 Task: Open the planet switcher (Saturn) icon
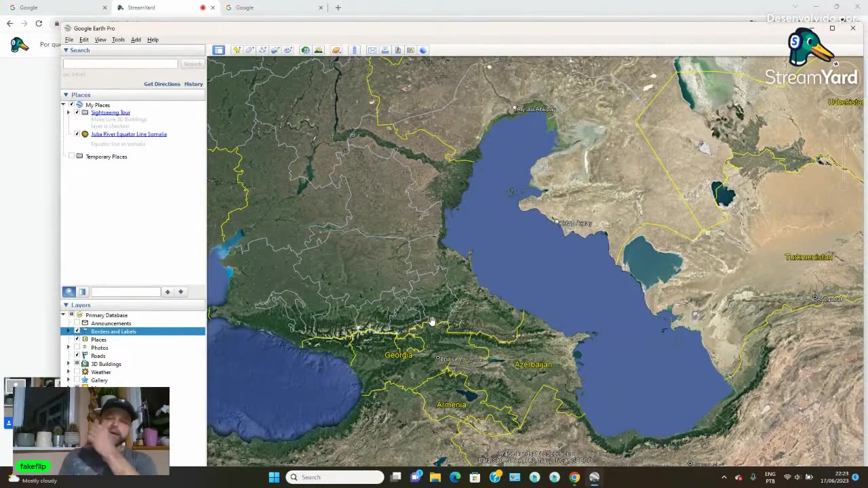click(x=336, y=50)
